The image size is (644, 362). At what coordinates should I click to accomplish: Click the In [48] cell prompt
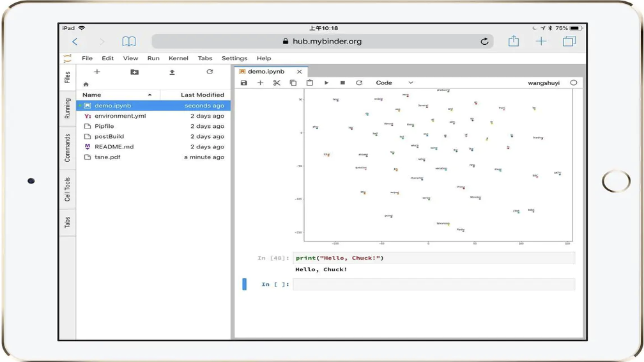273,258
